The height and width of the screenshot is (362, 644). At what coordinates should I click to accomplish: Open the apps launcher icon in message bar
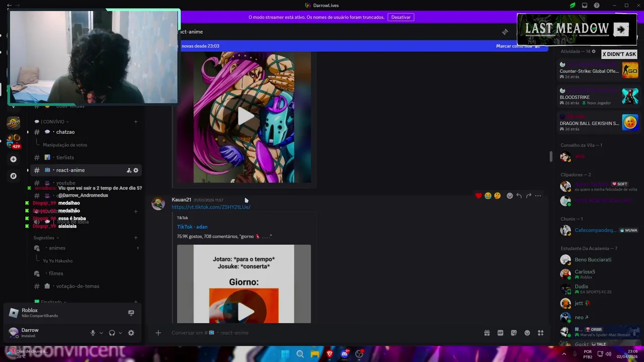pos(540,333)
